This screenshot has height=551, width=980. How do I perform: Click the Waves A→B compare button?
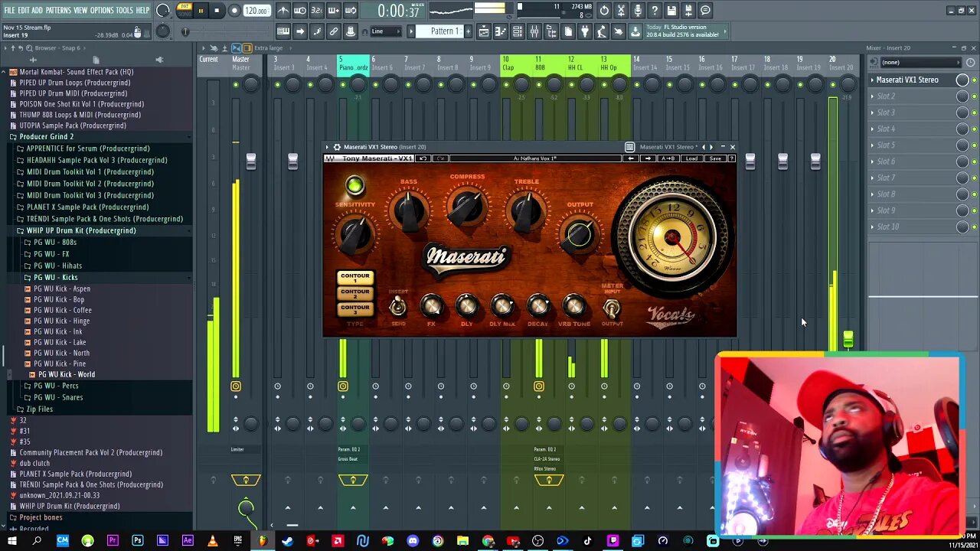pos(668,158)
